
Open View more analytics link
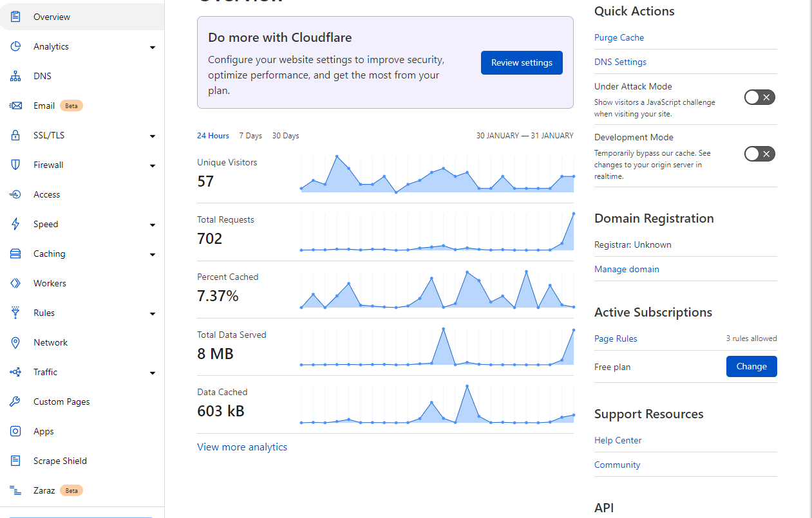coord(242,447)
